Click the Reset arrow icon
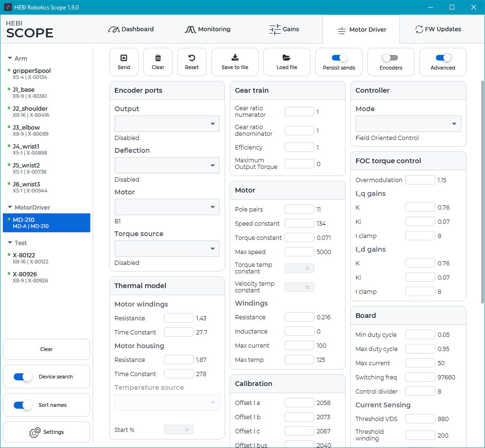The width and height of the screenshot is (485, 448). 191,58
